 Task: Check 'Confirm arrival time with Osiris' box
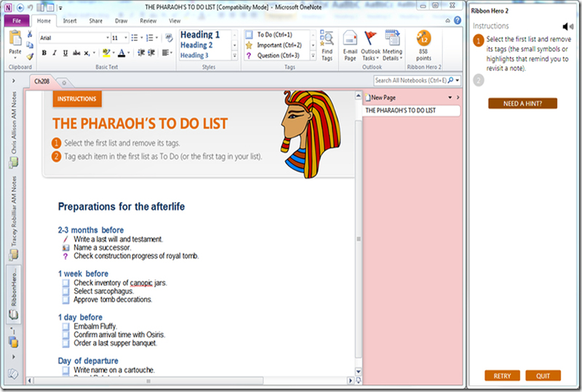click(65, 335)
